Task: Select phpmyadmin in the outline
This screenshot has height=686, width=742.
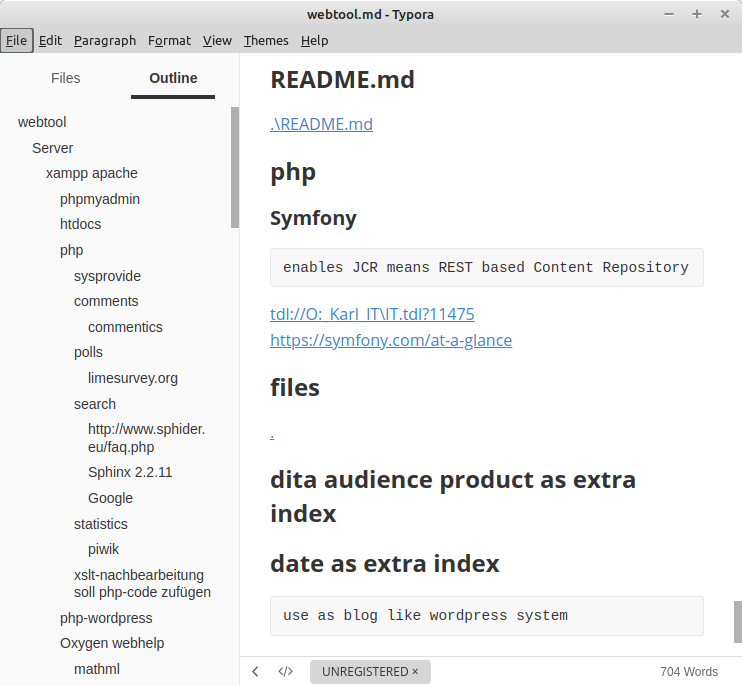Action: point(100,199)
